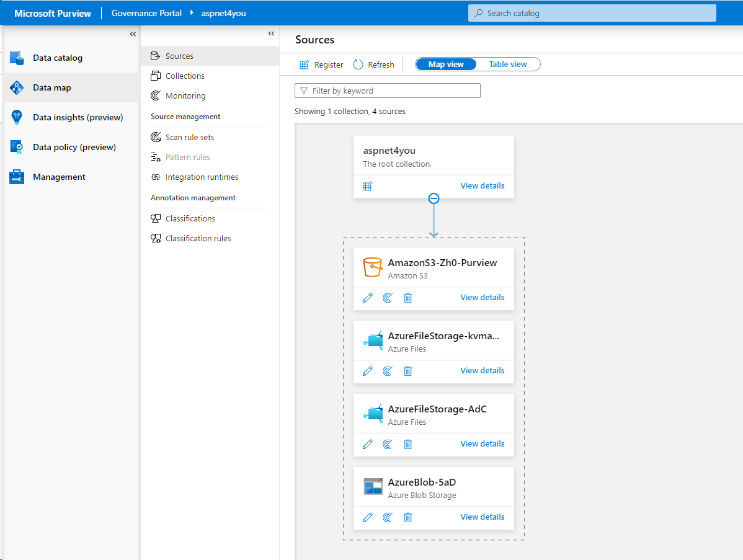743x560 pixels.
Task: Click the register source icon on aspnet4you card
Action: [367, 185]
